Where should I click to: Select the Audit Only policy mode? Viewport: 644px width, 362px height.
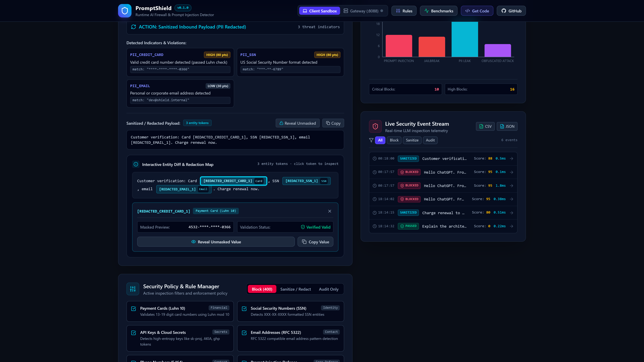(x=329, y=289)
